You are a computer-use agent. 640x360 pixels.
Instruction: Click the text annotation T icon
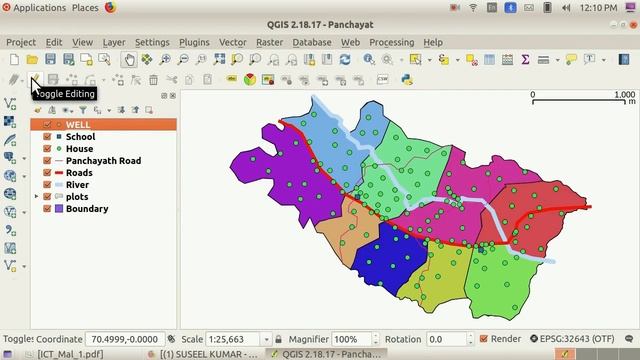[589, 60]
